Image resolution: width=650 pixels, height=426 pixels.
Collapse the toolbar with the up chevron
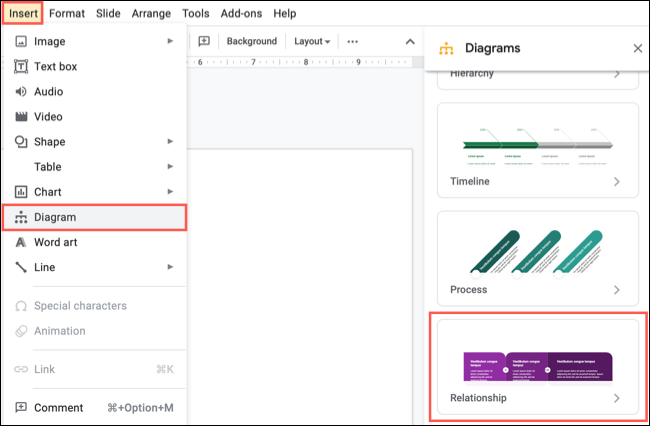410,41
